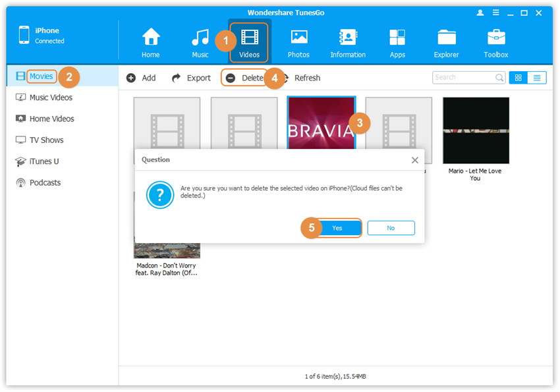This screenshot has width=560, height=392.
Task: Select TV Shows in sidebar
Action: coord(46,140)
